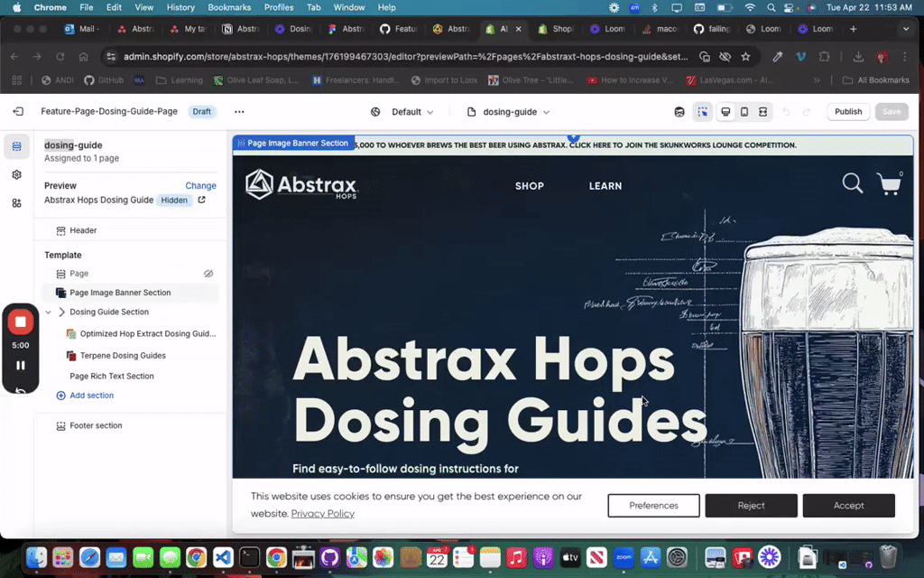This screenshot has height=578, width=924.
Task: Reload the page in Chrome
Action: click(60, 57)
